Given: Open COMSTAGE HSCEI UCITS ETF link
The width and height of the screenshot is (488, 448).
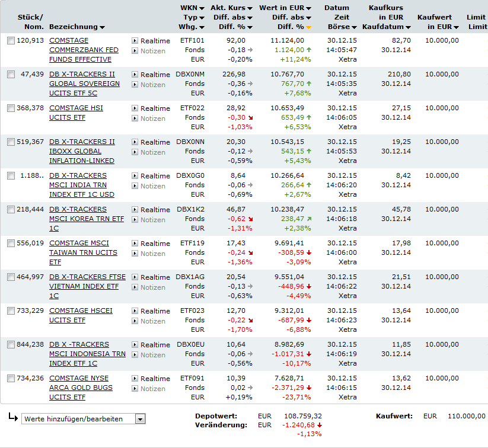Looking at the screenshot, I should pos(81,315).
